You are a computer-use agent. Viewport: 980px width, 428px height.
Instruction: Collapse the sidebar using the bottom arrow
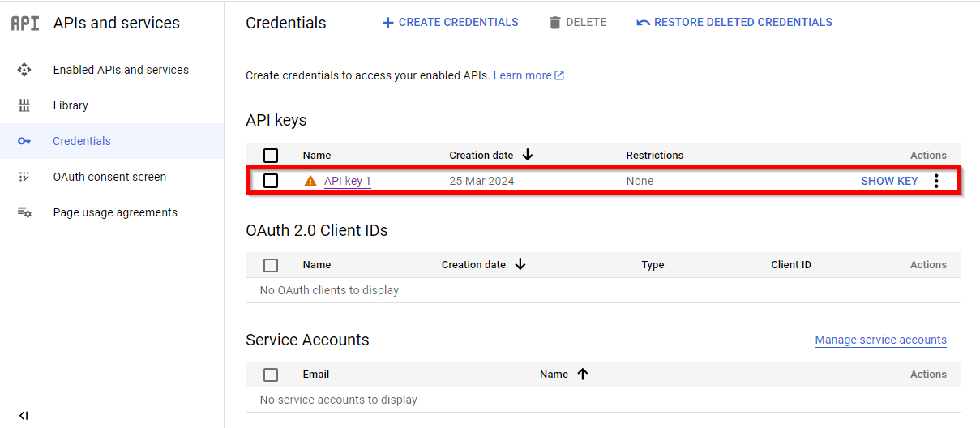coord(24,415)
